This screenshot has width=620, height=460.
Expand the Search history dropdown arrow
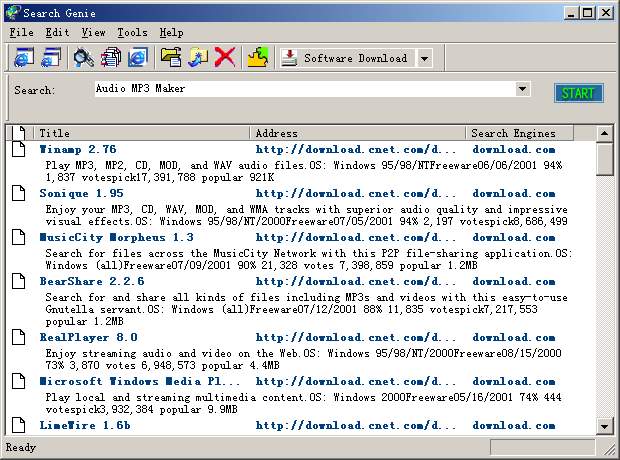pyautogui.click(x=522, y=89)
